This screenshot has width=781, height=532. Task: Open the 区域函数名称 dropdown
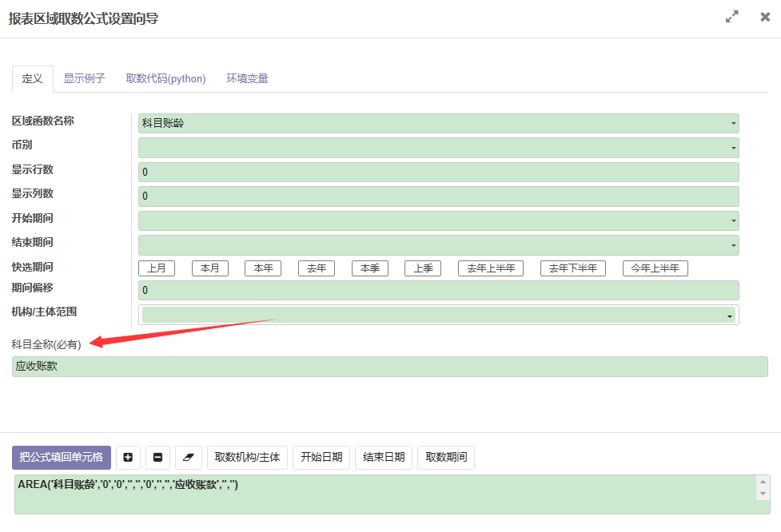point(438,123)
